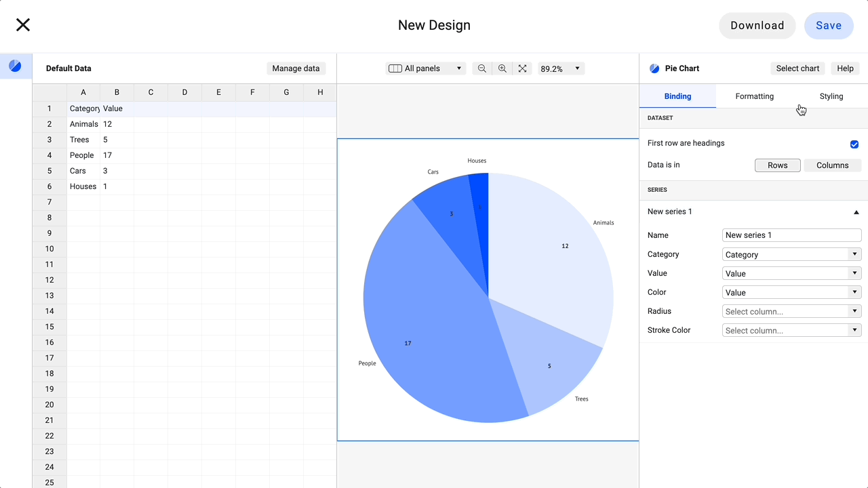The width and height of the screenshot is (868, 488).
Task: Click the Name input field for the series
Action: pyautogui.click(x=791, y=235)
